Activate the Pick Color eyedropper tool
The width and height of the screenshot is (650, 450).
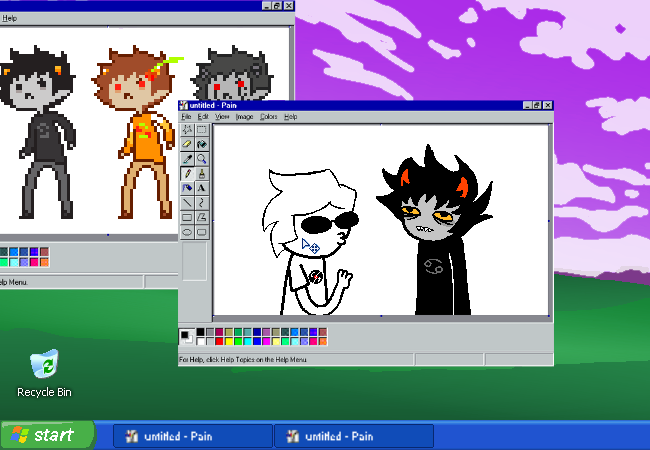click(187, 159)
